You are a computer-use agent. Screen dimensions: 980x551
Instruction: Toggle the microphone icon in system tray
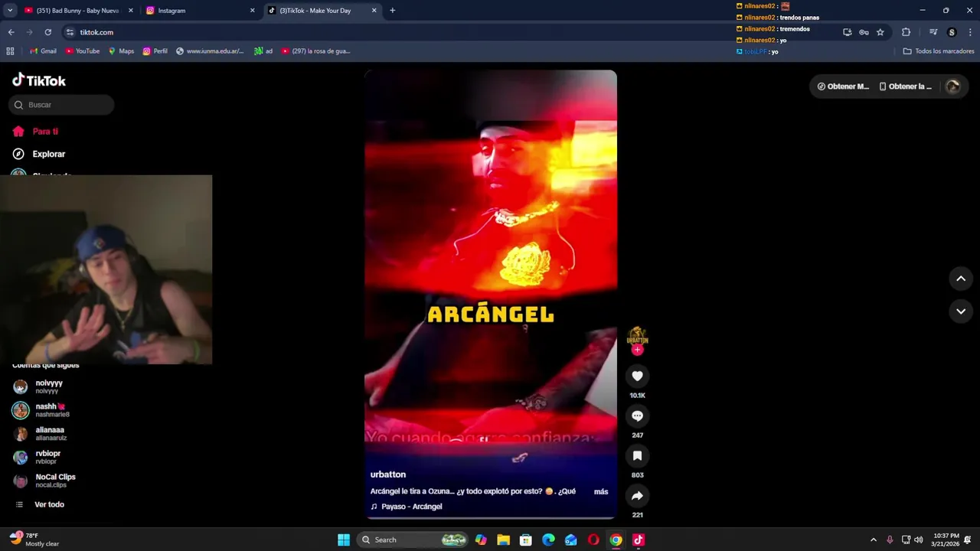890,540
